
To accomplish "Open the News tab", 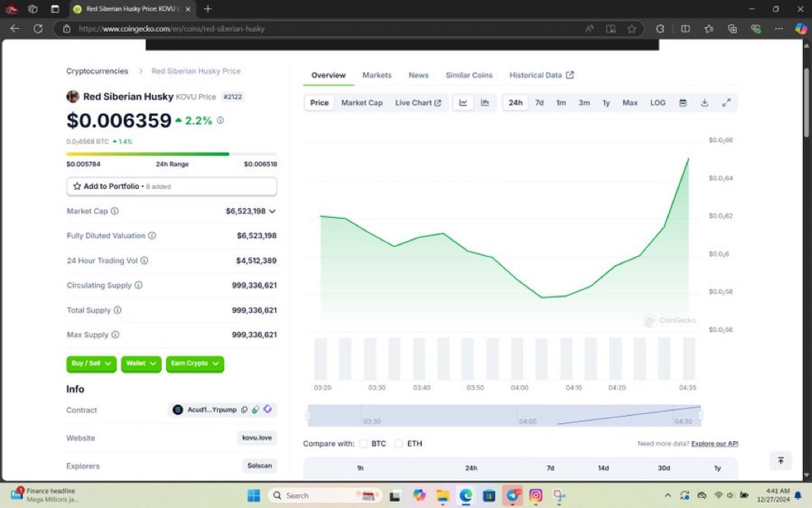I will click(418, 75).
